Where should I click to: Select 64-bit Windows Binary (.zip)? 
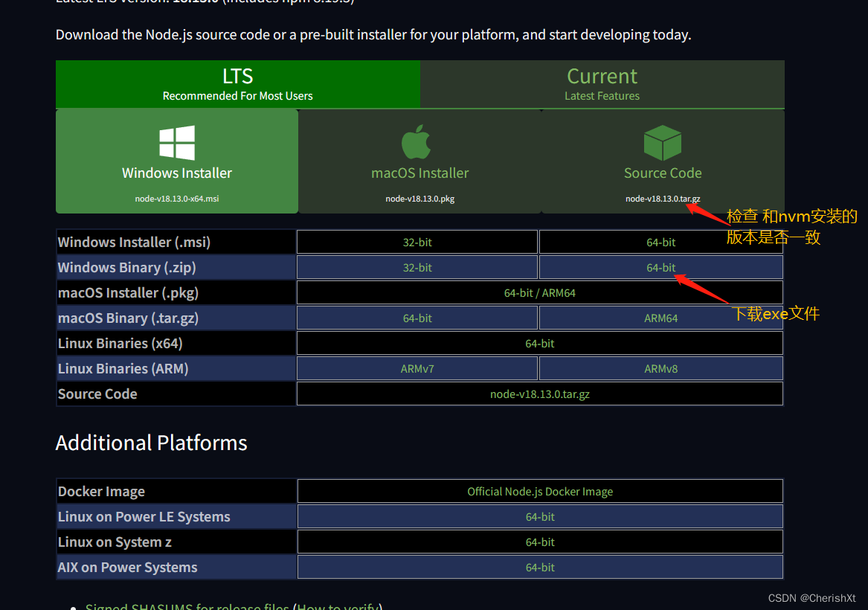661,268
